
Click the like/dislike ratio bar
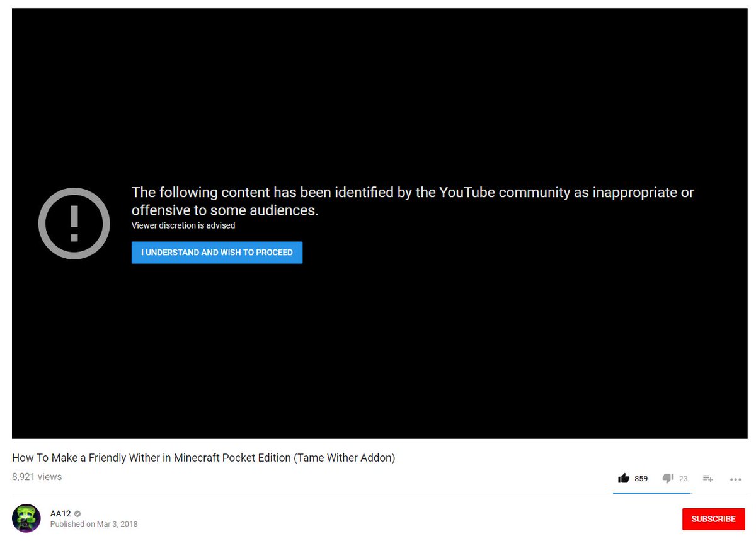[x=652, y=493]
